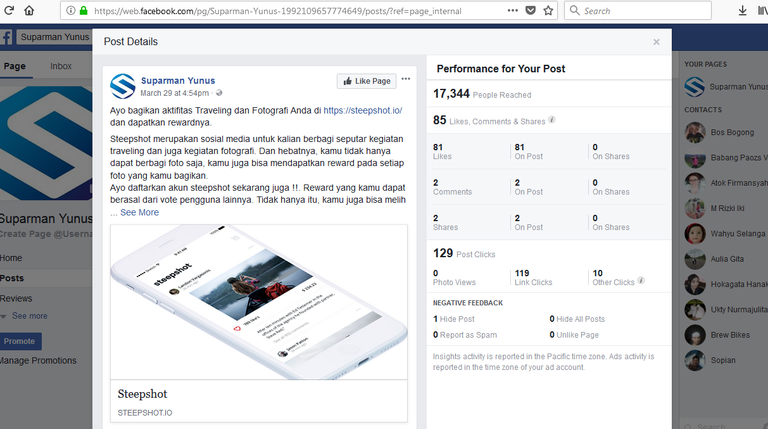The width and height of the screenshot is (768, 429).
Task: Click the Promote button
Action: click(x=20, y=341)
